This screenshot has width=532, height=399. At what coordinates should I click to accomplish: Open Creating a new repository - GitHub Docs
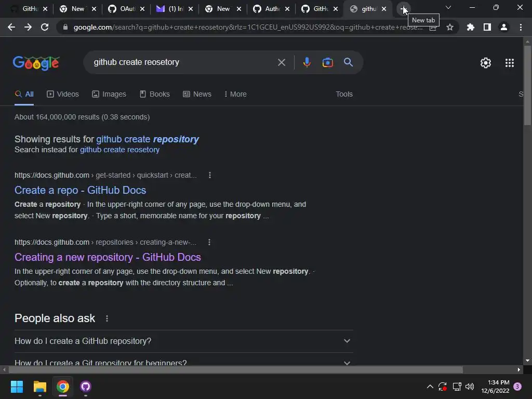[x=108, y=257]
